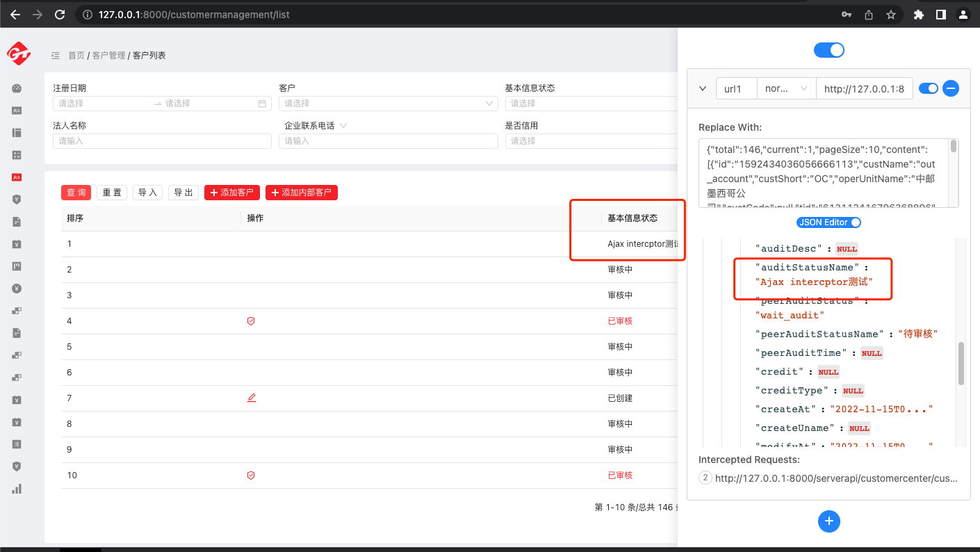Screen dimensions: 980x552
Task: Go to 首页 breadcrumb
Action: point(76,56)
